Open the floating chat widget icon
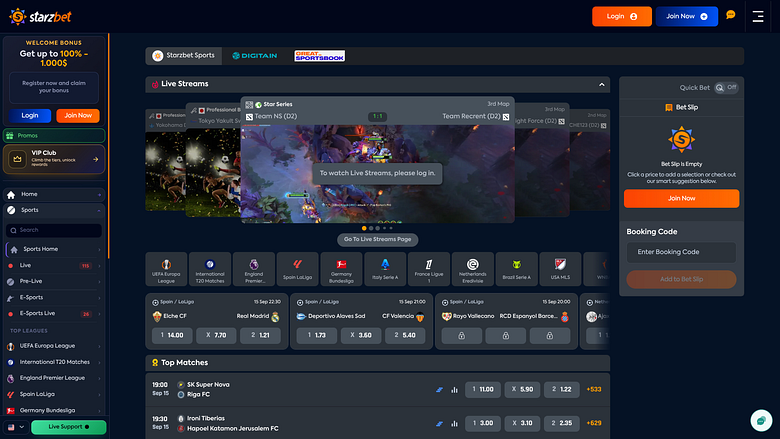780x439 pixels. click(x=761, y=421)
